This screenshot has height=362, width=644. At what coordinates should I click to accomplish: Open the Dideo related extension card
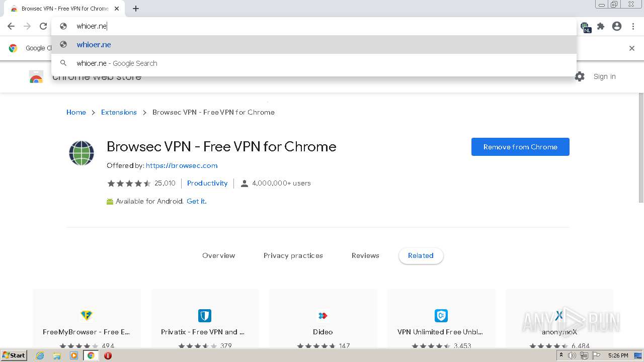pyautogui.click(x=323, y=318)
